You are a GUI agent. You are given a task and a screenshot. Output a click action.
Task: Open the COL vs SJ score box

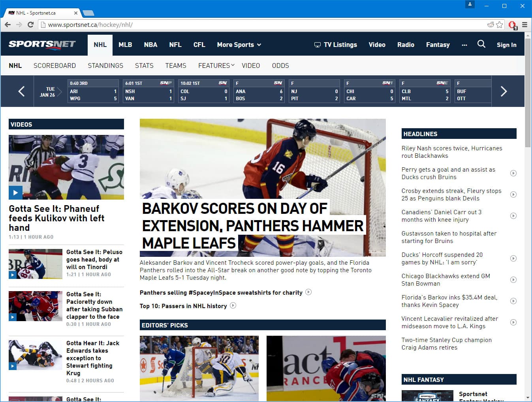click(x=204, y=91)
